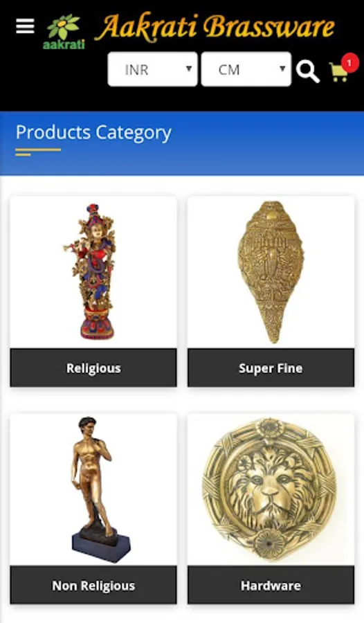Click the aakrati flower logo
This screenshot has width=364, height=623.
[x=64, y=32]
